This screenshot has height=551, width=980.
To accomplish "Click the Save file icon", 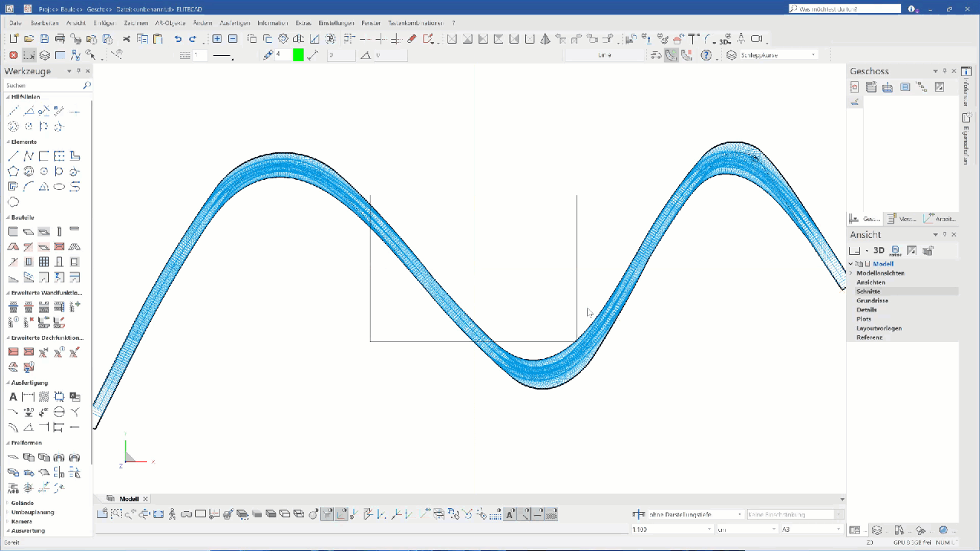I will click(x=44, y=39).
